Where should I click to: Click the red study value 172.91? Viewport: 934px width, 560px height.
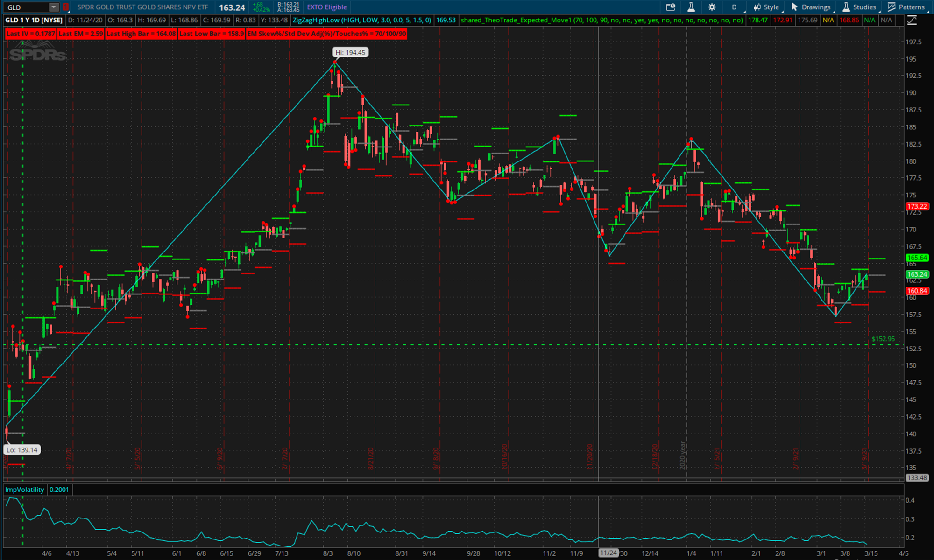(782, 20)
